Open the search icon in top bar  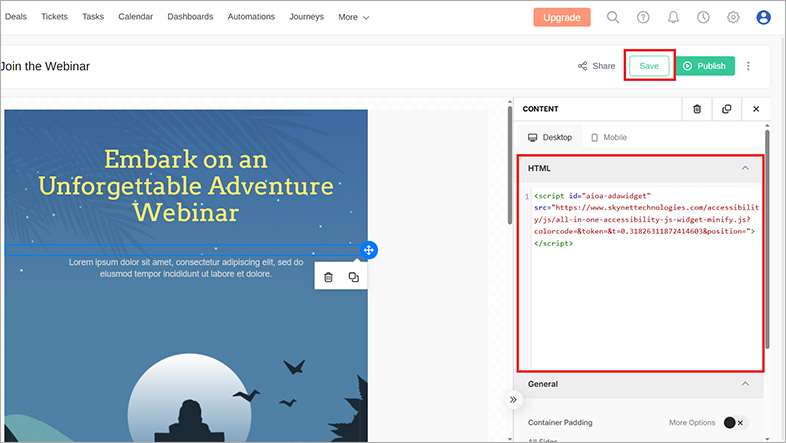(613, 17)
